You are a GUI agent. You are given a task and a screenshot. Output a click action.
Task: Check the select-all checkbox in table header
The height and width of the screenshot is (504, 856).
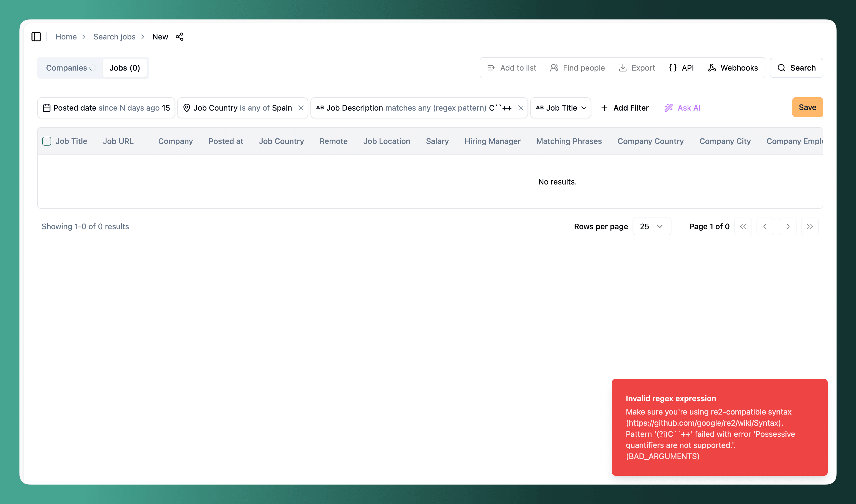click(x=46, y=141)
